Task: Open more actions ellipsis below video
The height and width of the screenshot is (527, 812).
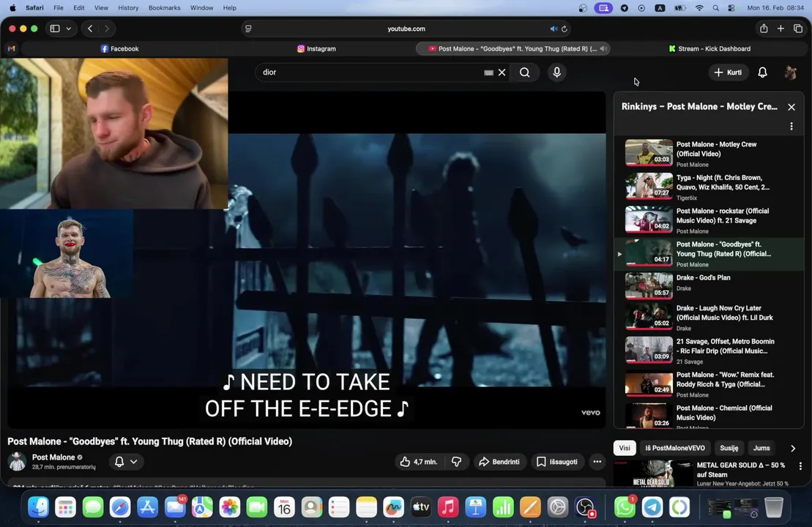Action: (597, 462)
